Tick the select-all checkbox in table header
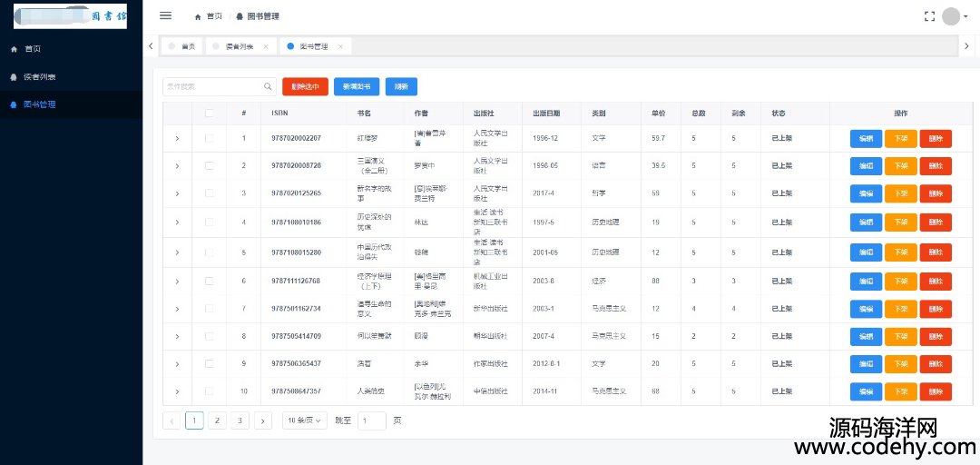This screenshot has height=465, width=980. click(x=210, y=114)
